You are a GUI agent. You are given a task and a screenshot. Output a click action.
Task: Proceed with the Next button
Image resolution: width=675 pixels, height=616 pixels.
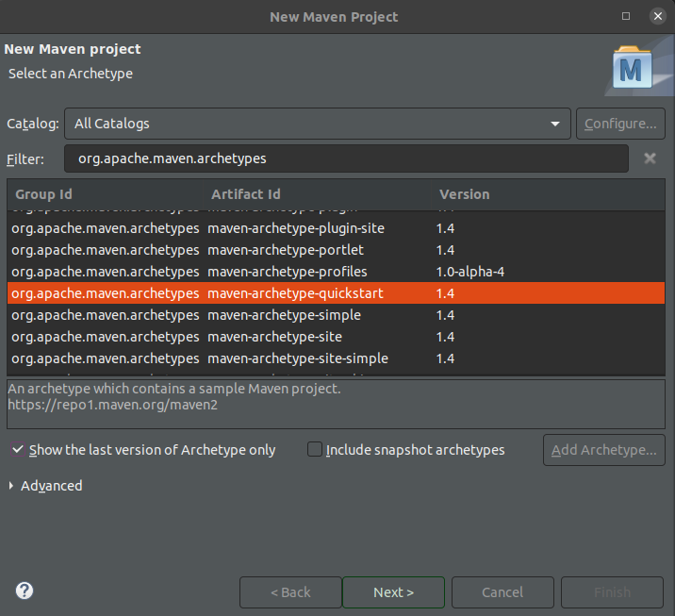[x=393, y=592]
